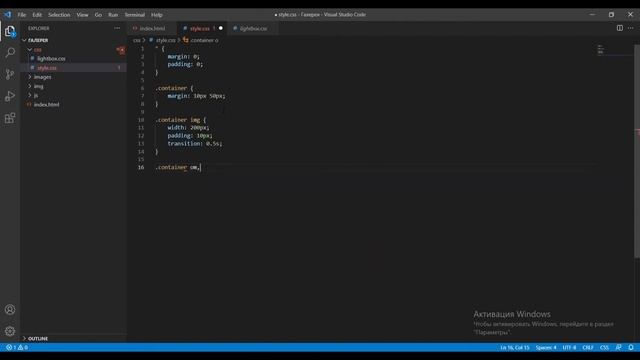
Task: Open the Help menu
Action: click(157, 15)
